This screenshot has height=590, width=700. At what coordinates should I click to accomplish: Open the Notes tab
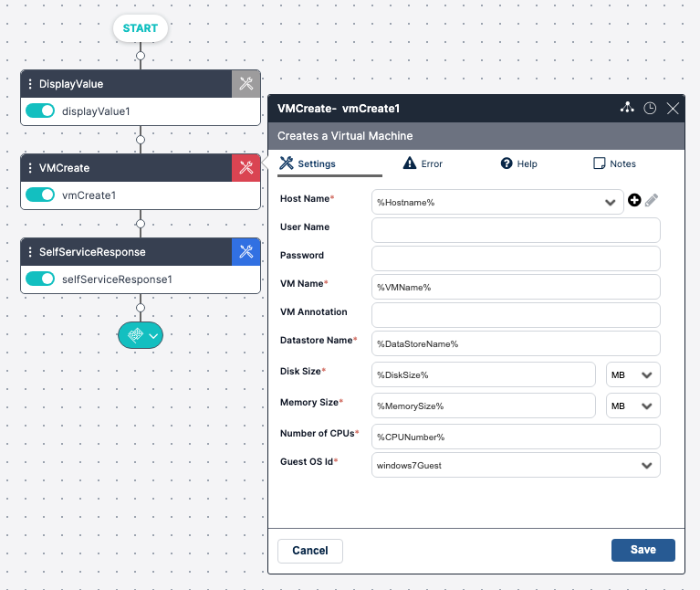[x=614, y=163]
